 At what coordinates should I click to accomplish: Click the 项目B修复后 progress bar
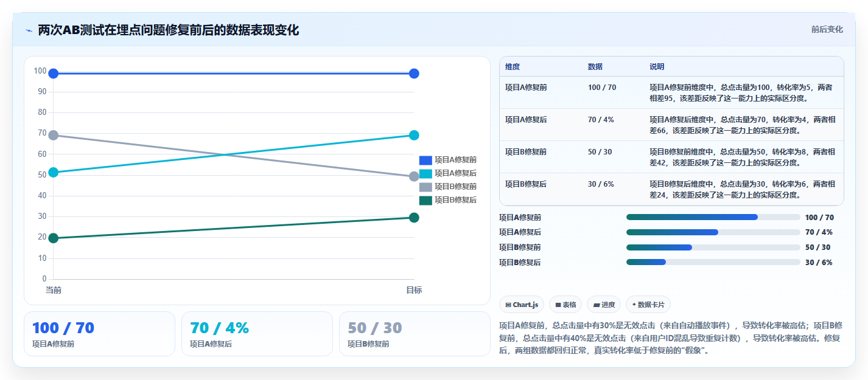(x=713, y=263)
